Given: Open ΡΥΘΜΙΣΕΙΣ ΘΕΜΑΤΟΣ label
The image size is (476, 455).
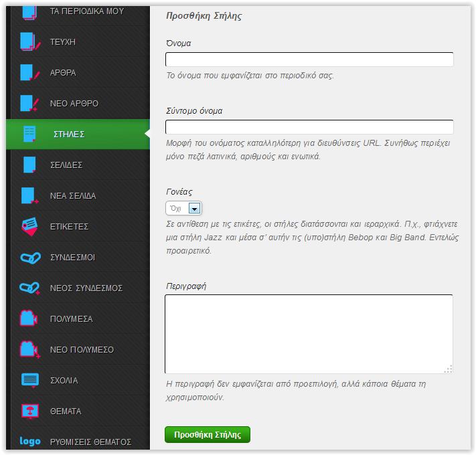Looking at the screenshot, I should [x=90, y=442].
